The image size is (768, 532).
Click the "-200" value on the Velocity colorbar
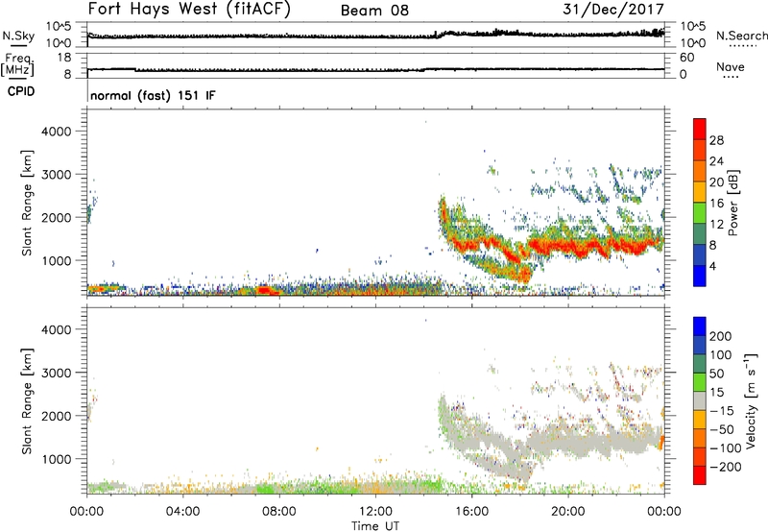point(726,467)
